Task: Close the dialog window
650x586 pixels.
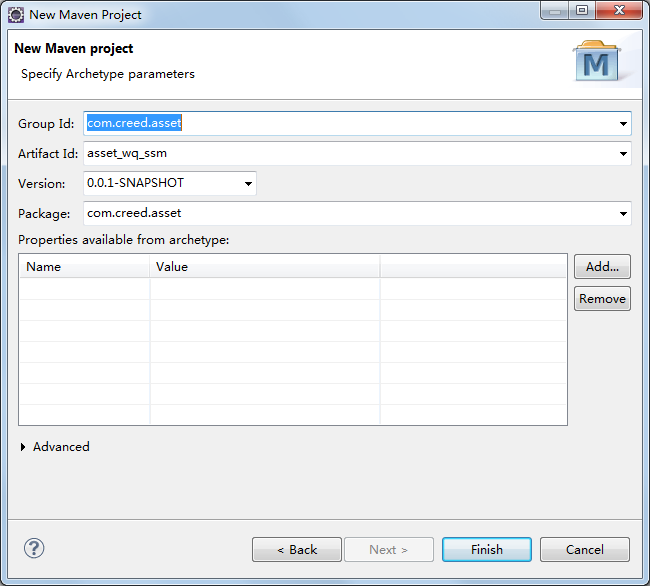Action: point(619,10)
